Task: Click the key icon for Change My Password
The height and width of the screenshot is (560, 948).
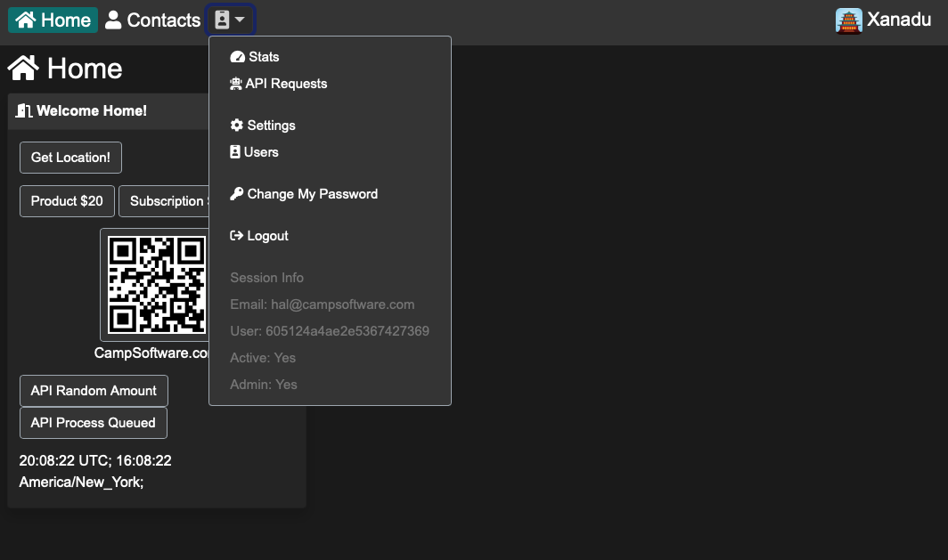Action: click(x=236, y=193)
